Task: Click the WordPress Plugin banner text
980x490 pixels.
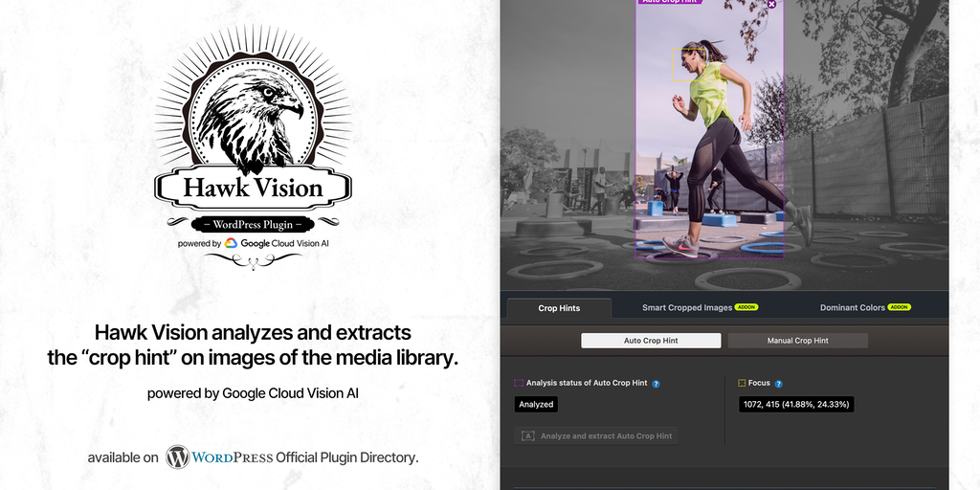Action: point(253,224)
